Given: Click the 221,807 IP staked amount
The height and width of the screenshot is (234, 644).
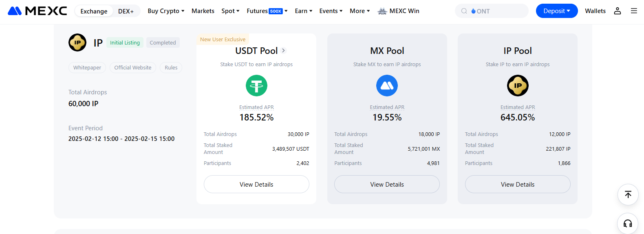Looking at the screenshot, I should click(558, 149).
